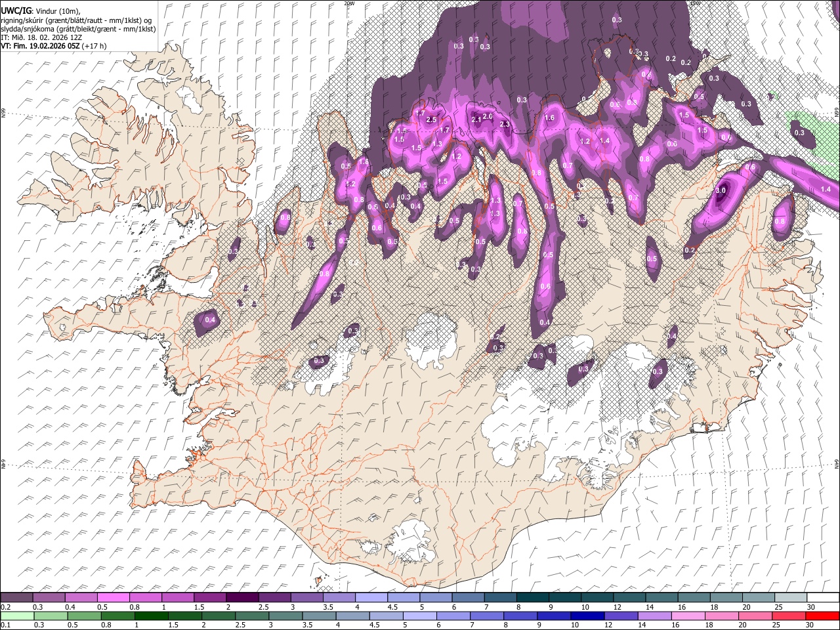The image size is (840, 630).
Task: Select the "VT: Fim. 19.02.2026 05Z (+17 h)" line
Action: (x=54, y=46)
